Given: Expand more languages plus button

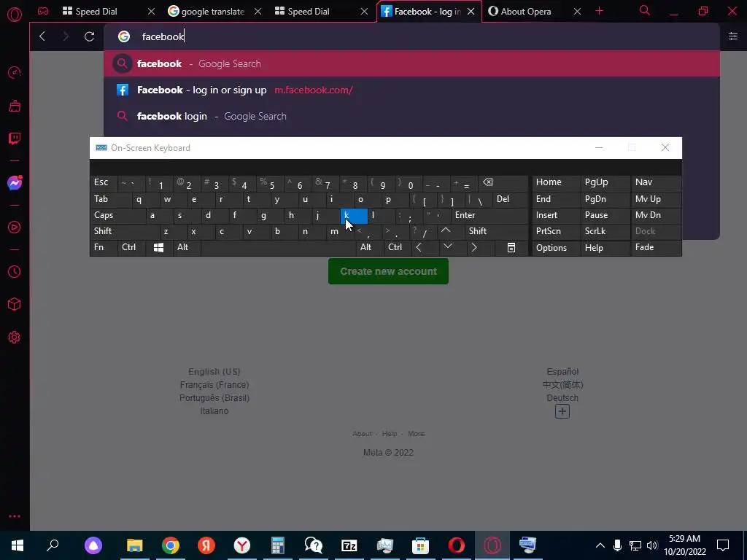Looking at the screenshot, I should pyautogui.click(x=562, y=411).
